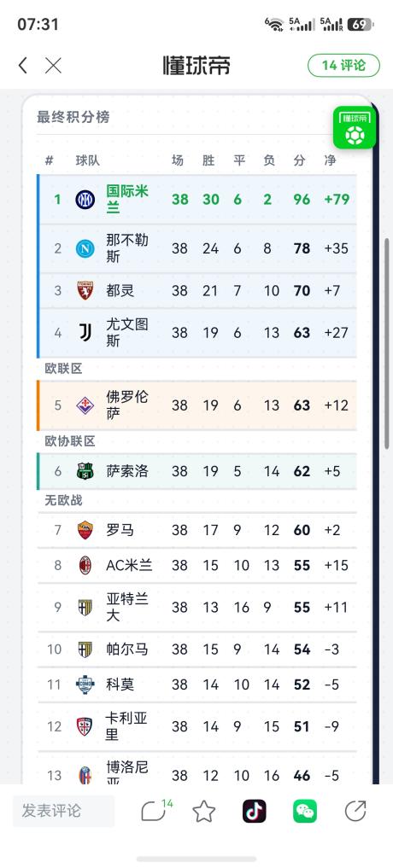Tap the 科莫 Como club logo
This screenshot has width=393, height=868.
(x=85, y=684)
